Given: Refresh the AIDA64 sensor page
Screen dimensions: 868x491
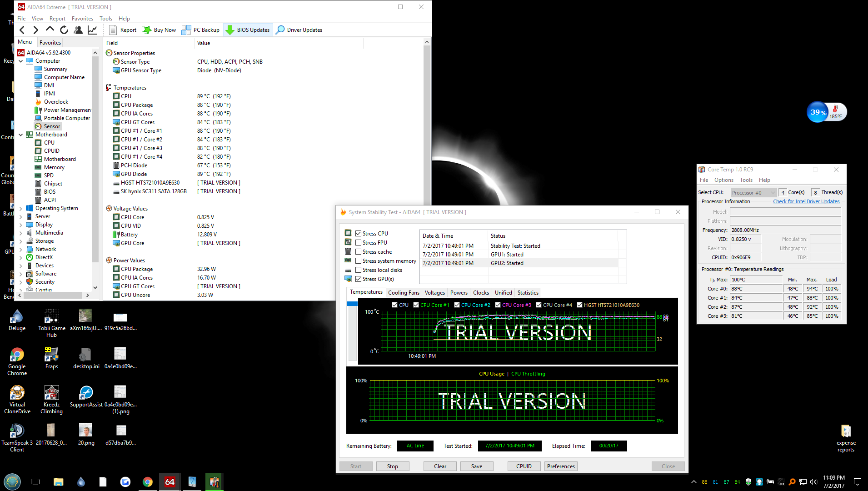Looking at the screenshot, I should tap(64, 30).
